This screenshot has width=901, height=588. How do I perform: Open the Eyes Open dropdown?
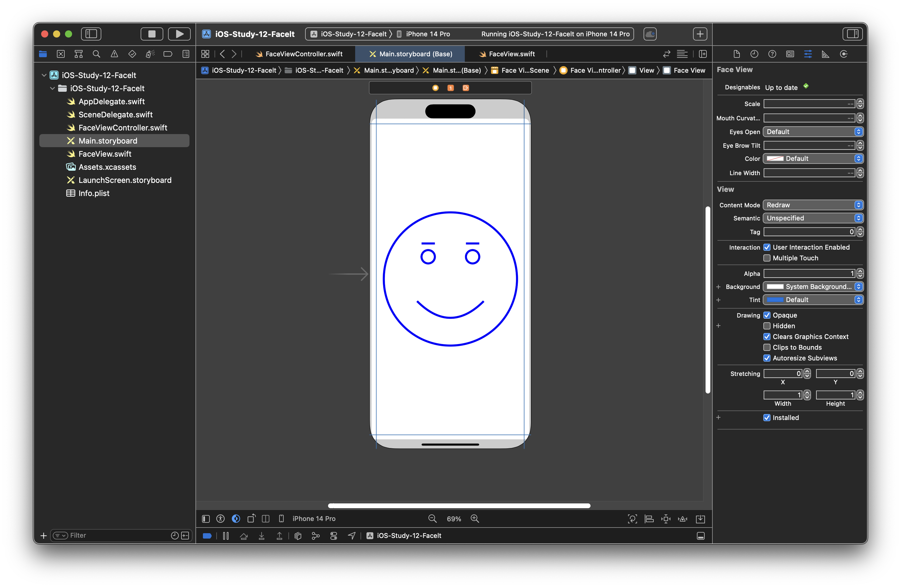click(813, 132)
